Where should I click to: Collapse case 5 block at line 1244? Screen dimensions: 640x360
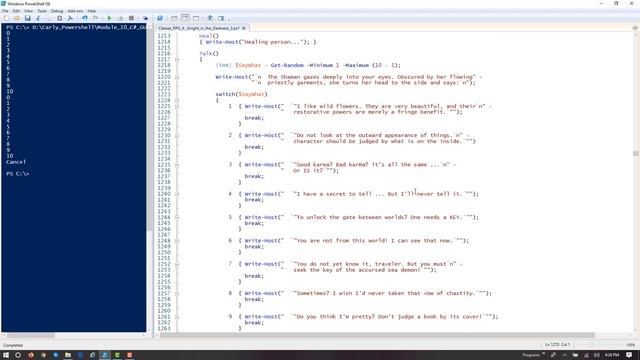click(x=177, y=218)
